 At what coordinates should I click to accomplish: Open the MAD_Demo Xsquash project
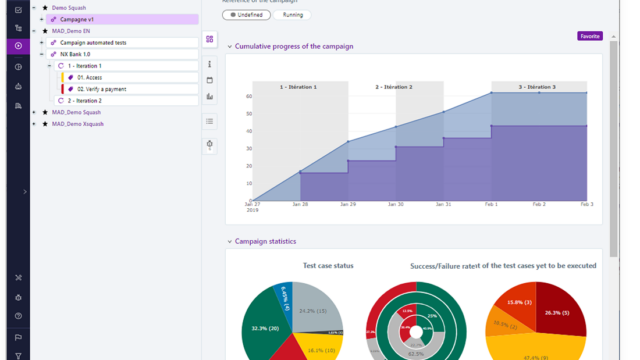(x=78, y=124)
